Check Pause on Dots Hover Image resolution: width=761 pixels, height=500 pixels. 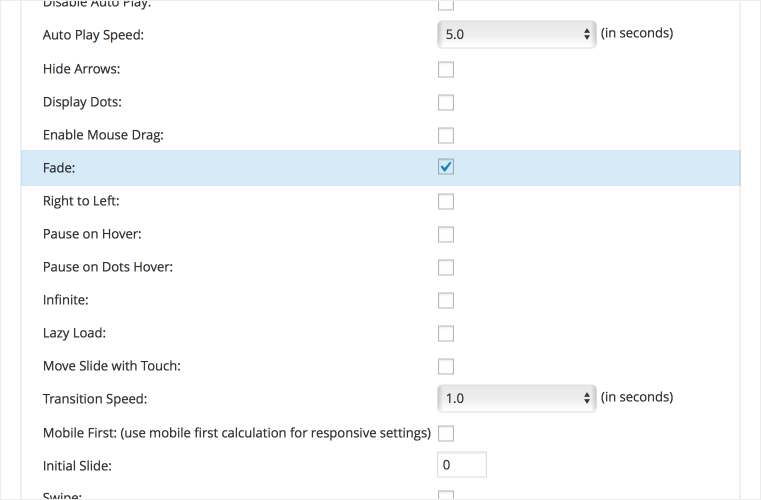pos(446,267)
